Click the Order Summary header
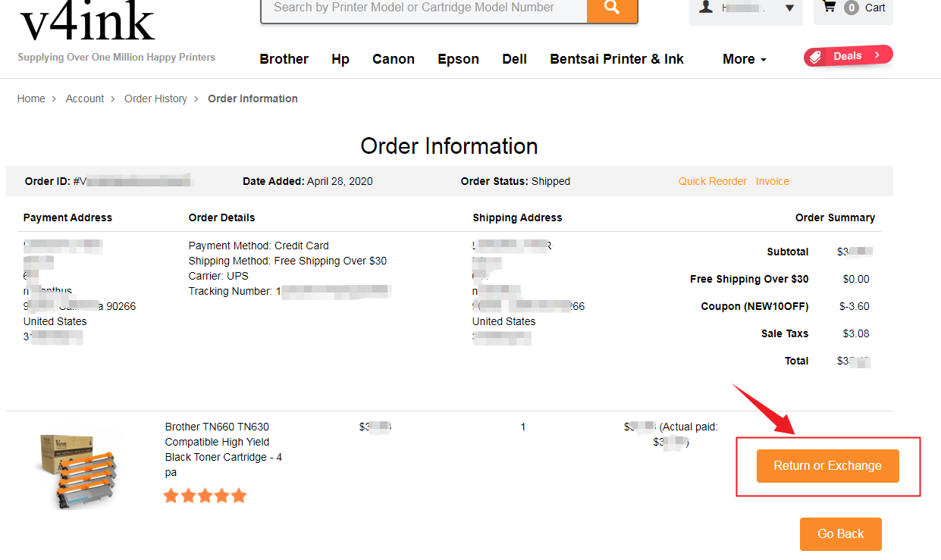The height and width of the screenshot is (560, 941). tap(835, 217)
